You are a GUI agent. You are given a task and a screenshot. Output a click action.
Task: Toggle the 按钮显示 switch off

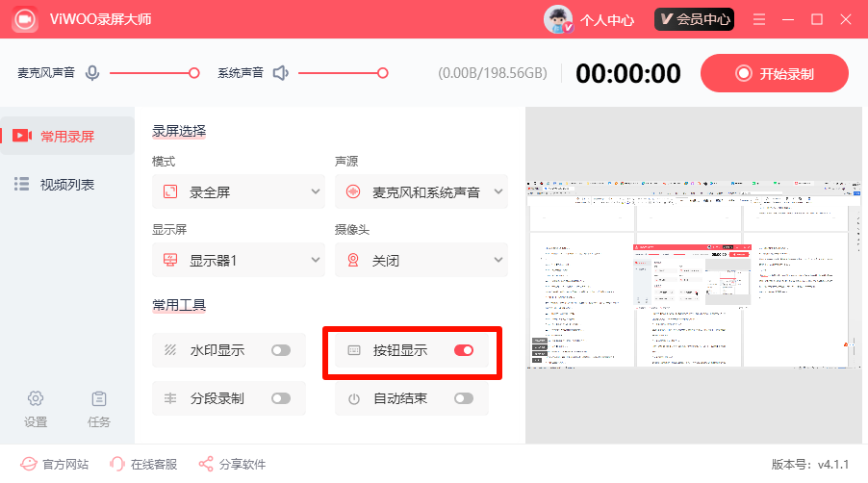[x=464, y=350]
